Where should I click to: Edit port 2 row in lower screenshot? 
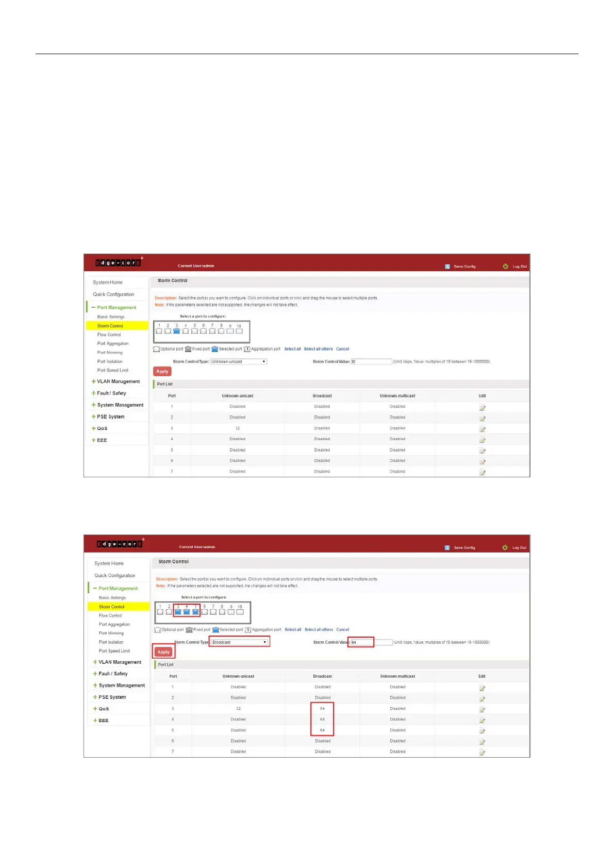coord(482,698)
